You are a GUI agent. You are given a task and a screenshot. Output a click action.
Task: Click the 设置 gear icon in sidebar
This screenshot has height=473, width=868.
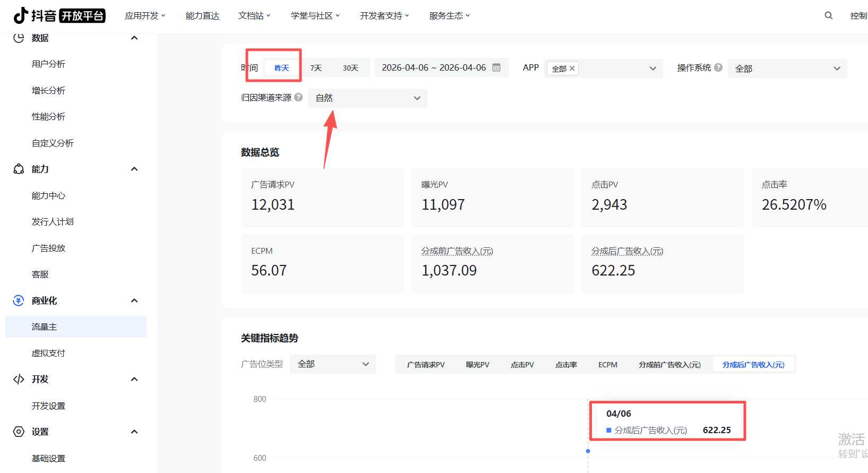point(19,432)
